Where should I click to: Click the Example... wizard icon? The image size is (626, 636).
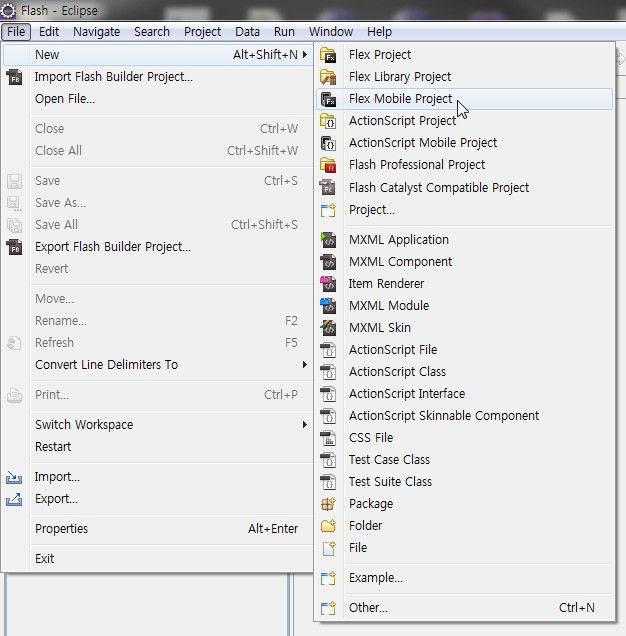(x=328, y=578)
